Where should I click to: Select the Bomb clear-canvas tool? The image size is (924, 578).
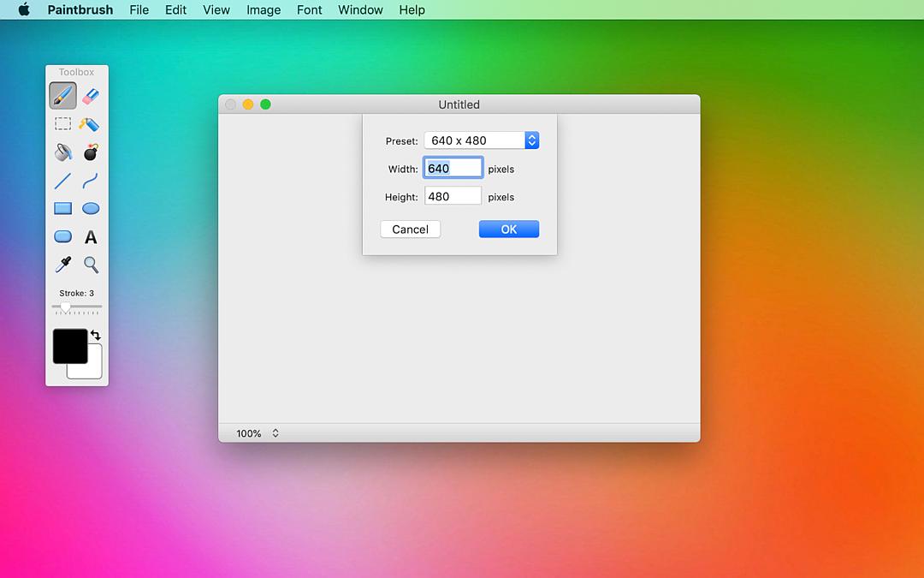coord(91,152)
